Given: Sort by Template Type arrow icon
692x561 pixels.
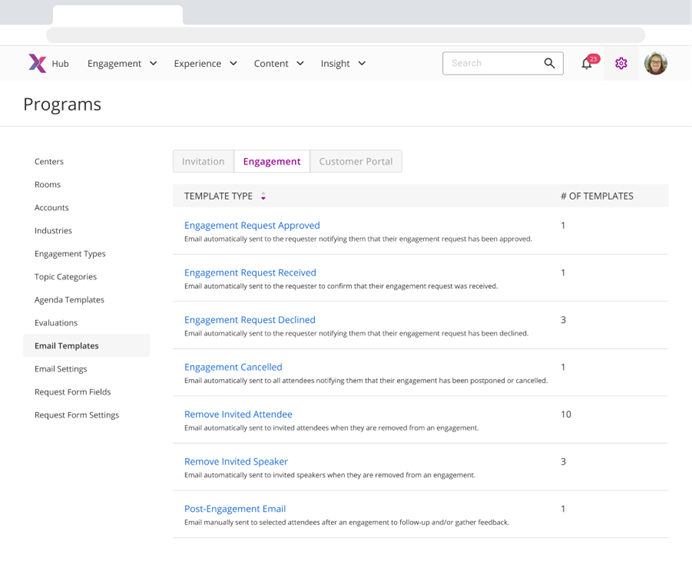Looking at the screenshot, I should coord(263,197).
